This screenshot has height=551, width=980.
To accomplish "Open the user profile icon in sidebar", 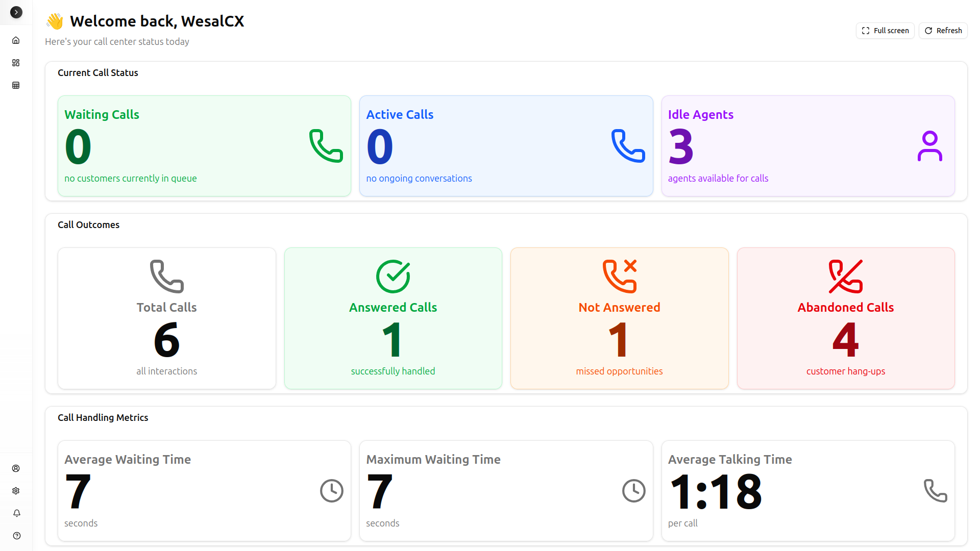I will coord(16,468).
